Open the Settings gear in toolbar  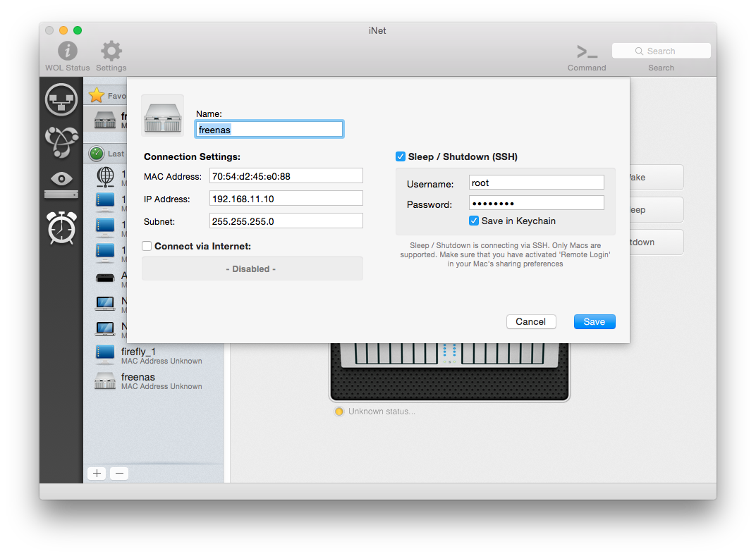(111, 51)
